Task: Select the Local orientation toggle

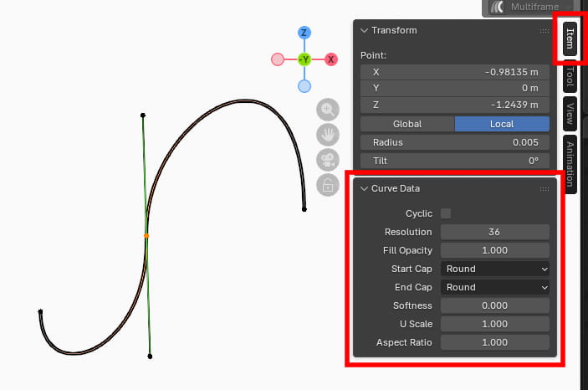Action: (x=502, y=124)
